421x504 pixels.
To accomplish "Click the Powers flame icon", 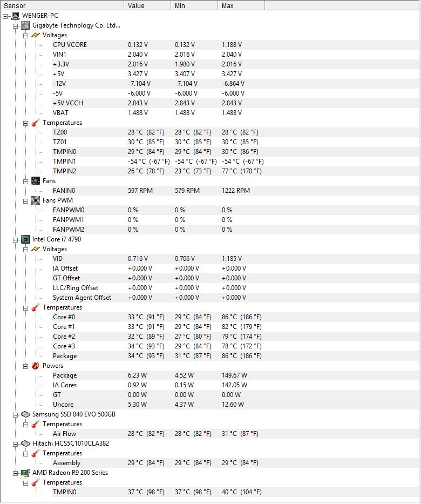I will [36, 366].
